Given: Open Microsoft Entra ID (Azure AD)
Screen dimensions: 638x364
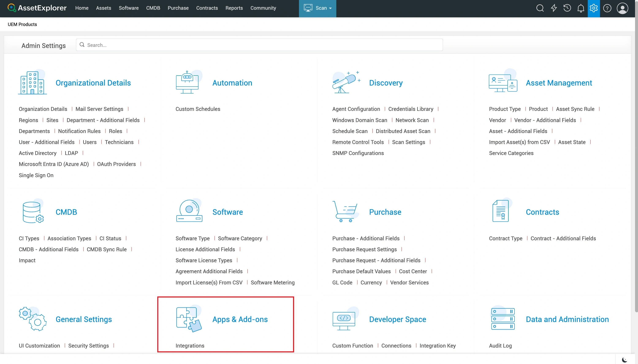Looking at the screenshot, I should [x=54, y=164].
